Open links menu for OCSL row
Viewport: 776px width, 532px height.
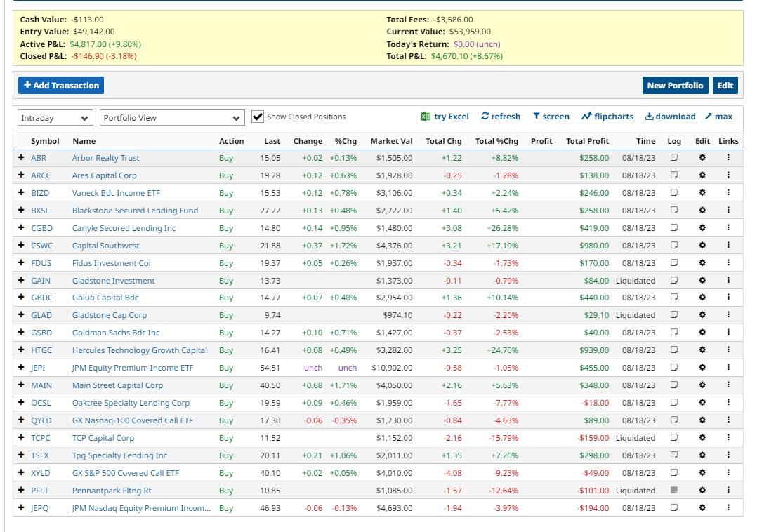click(728, 402)
